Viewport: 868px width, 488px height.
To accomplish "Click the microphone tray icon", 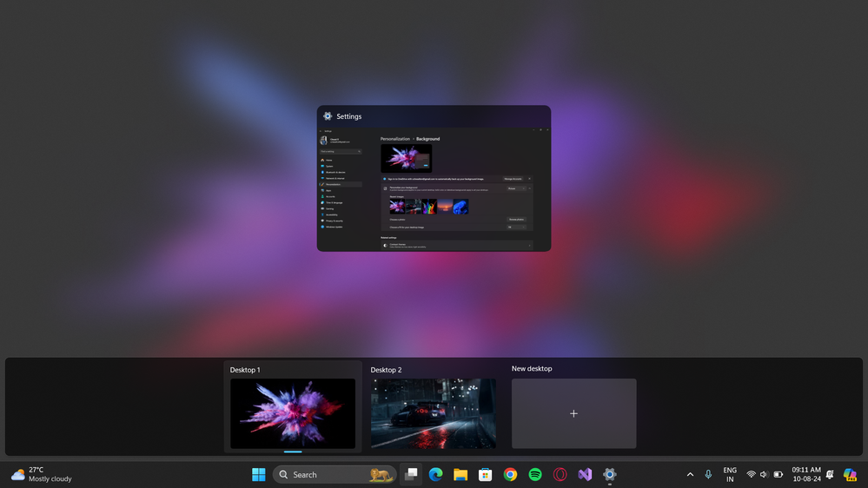I will [708, 474].
